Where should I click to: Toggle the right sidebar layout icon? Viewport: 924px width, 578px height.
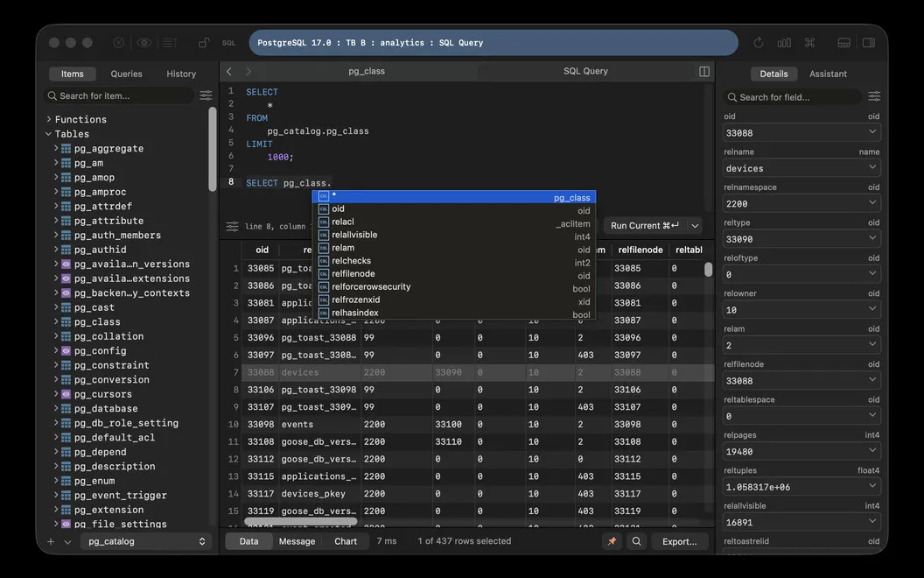tap(869, 42)
